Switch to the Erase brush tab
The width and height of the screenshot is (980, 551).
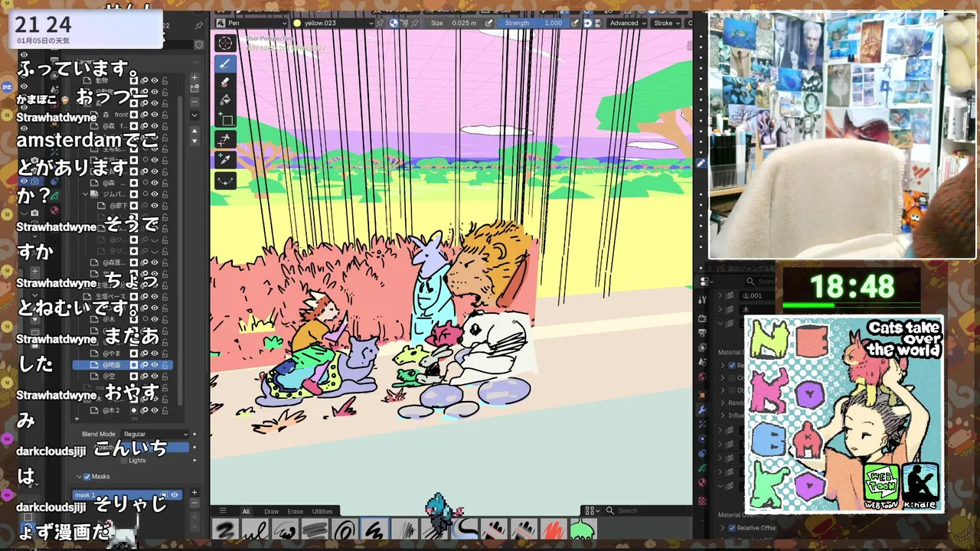tap(295, 511)
